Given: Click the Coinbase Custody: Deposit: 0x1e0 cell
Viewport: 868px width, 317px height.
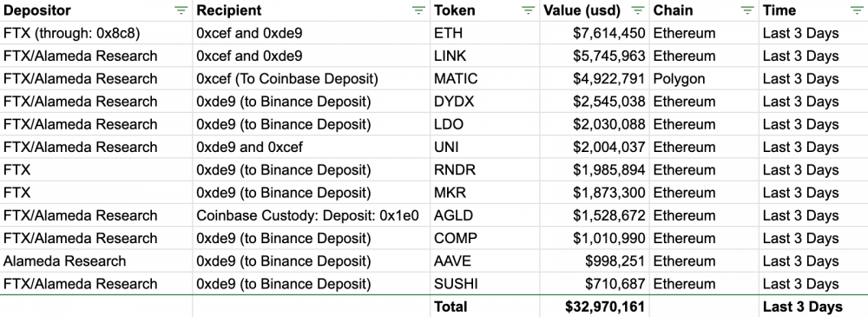Looking at the screenshot, I should (x=312, y=215).
